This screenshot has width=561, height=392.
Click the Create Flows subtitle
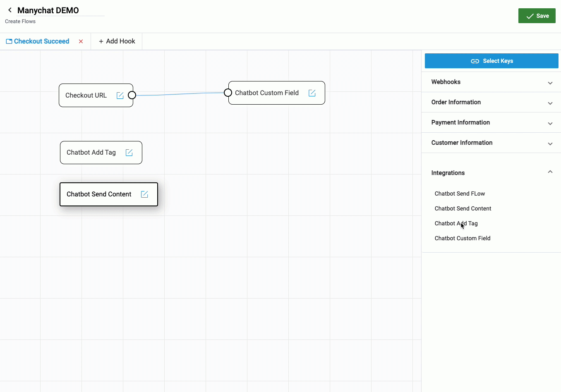click(x=20, y=22)
